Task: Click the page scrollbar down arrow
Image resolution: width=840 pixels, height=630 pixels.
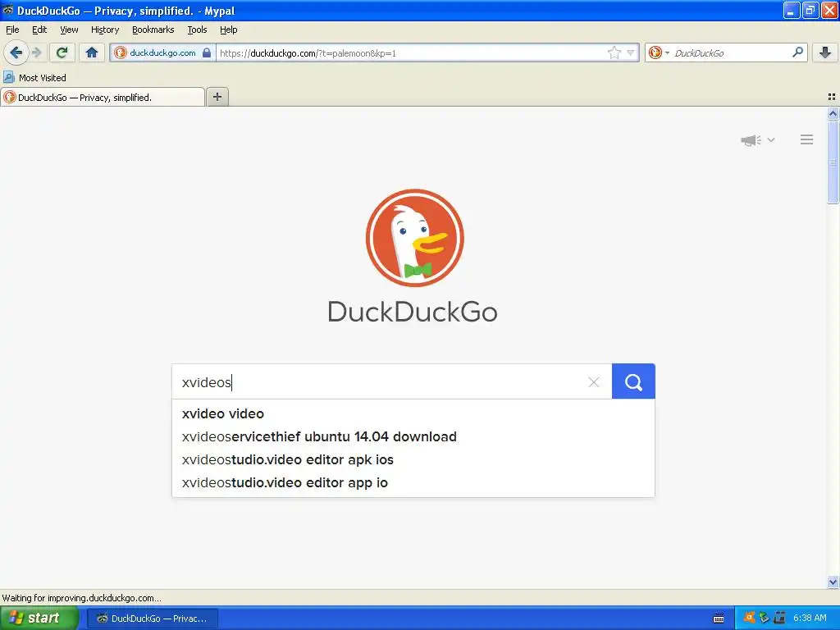Action: [833, 582]
